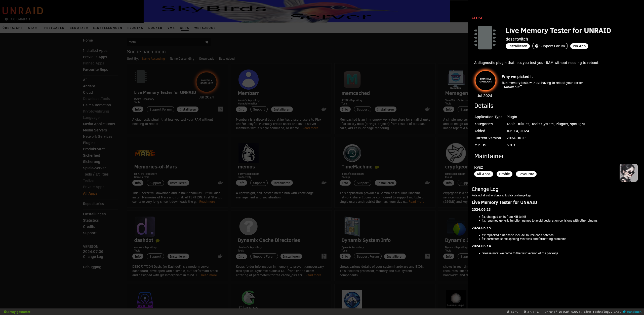Open Support Forum from the details sidebar

click(550, 46)
